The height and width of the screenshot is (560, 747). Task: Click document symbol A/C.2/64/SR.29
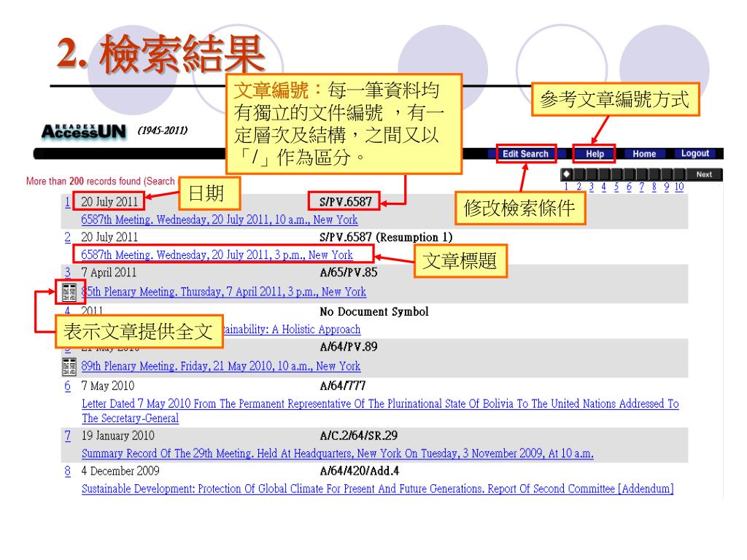(x=358, y=435)
